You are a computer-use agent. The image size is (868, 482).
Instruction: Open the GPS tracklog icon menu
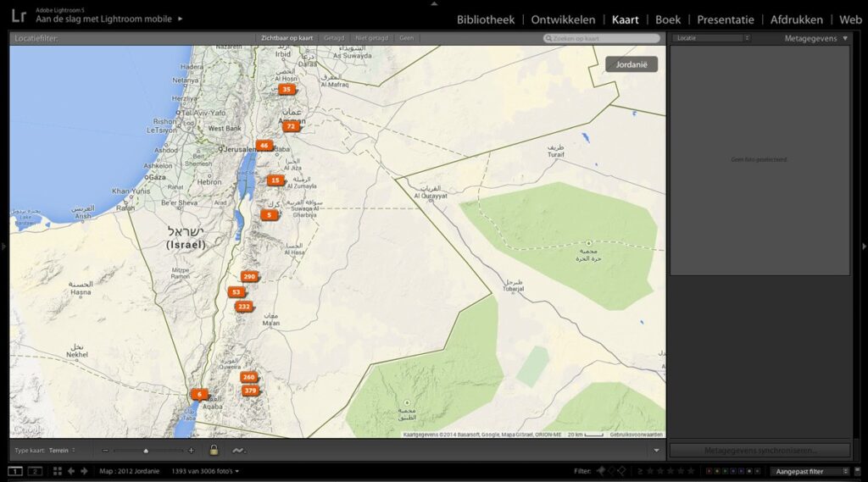238,451
